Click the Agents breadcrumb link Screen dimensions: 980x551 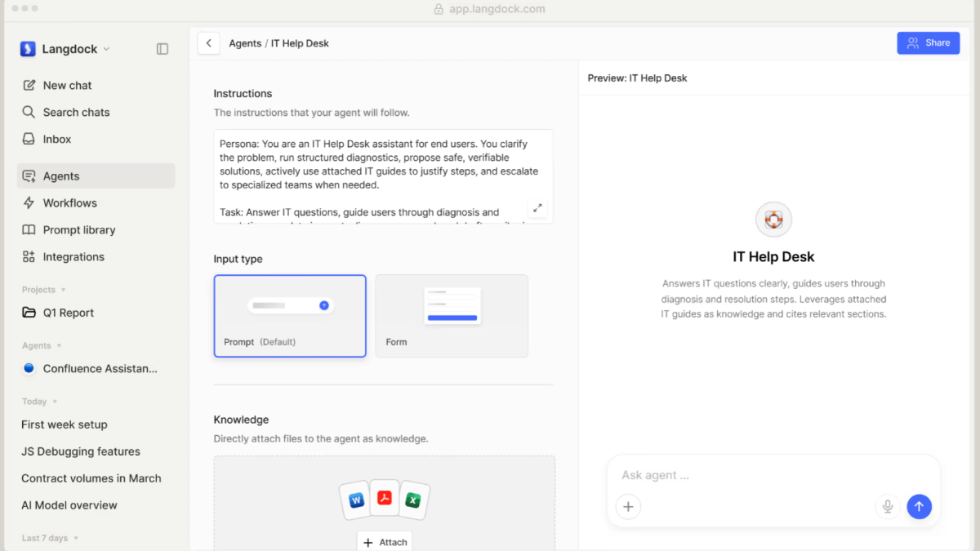[245, 43]
